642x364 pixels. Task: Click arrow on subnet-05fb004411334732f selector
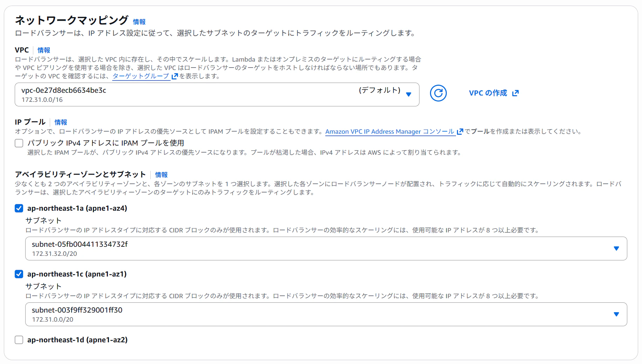[616, 248]
